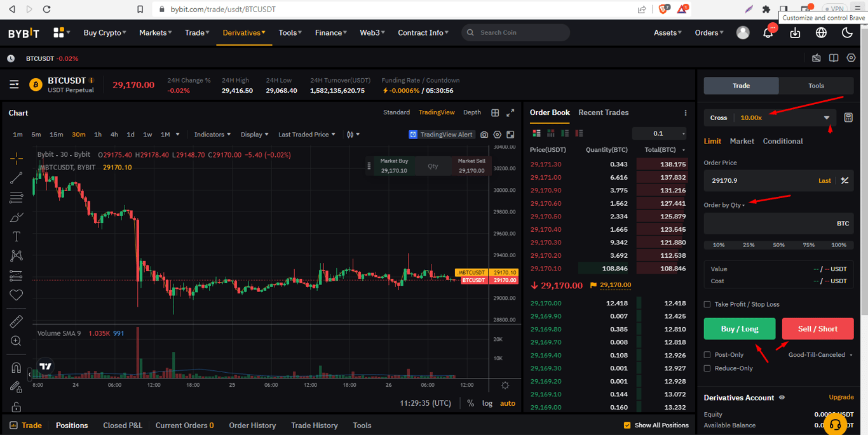Screen dimensions: 868x435
Task: Set quantity to 75% using the percentage selector
Action: 809,244
